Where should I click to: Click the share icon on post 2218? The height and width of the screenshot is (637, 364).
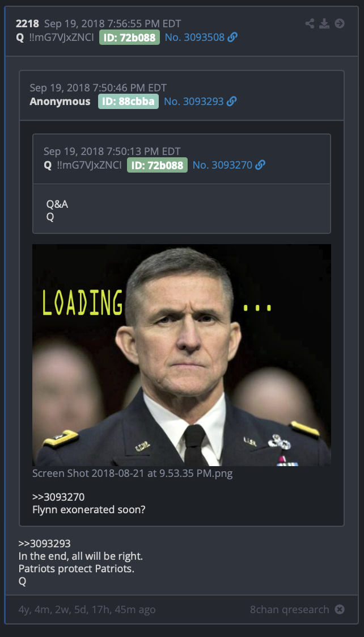(x=310, y=24)
